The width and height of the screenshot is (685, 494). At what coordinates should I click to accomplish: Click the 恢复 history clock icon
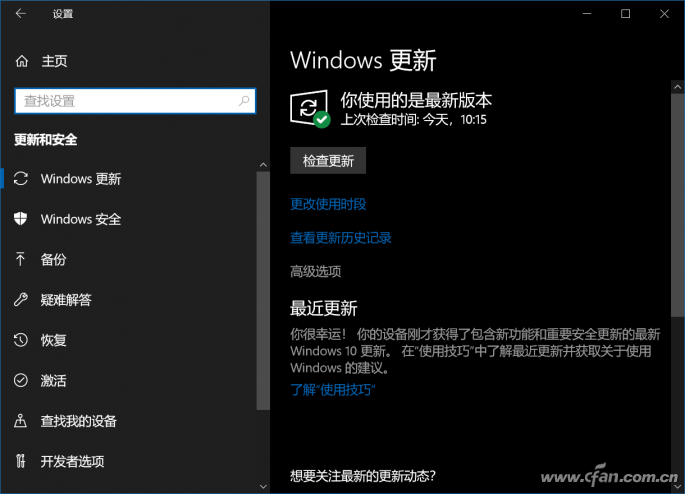[21, 340]
